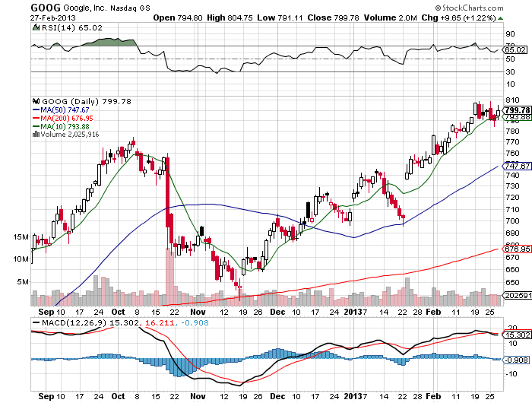Click the 650 price axis label
Image resolution: width=532 pixels, height=403 pixels.
point(512,282)
